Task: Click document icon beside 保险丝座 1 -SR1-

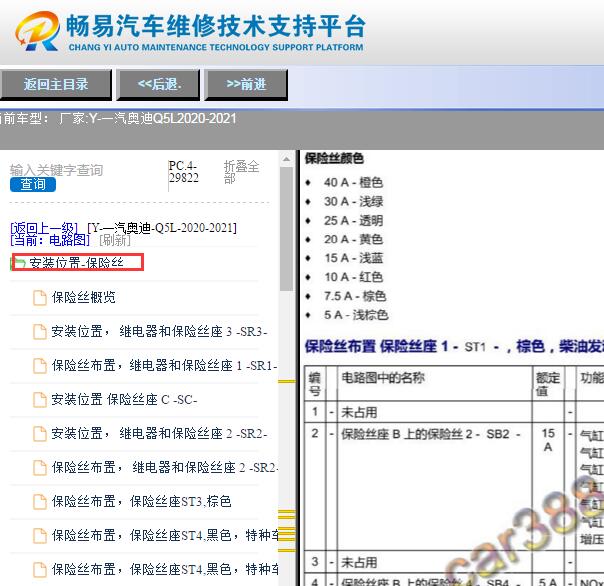Action: [x=39, y=366]
